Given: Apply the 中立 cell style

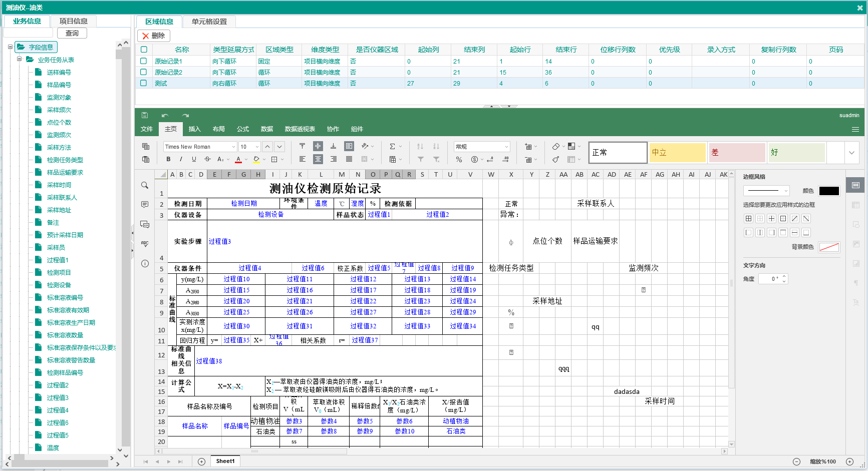Looking at the screenshot, I should pos(678,153).
